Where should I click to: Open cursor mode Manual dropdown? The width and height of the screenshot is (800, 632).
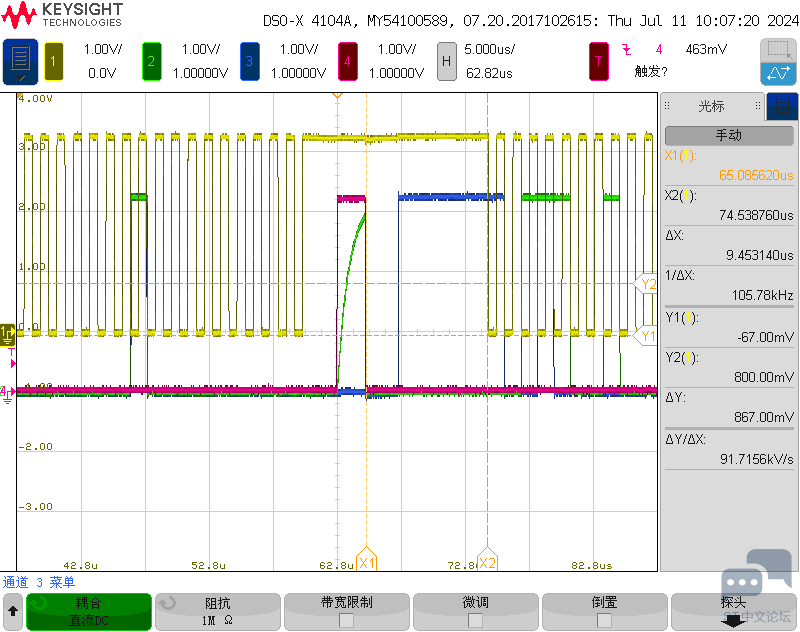(x=729, y=135)
